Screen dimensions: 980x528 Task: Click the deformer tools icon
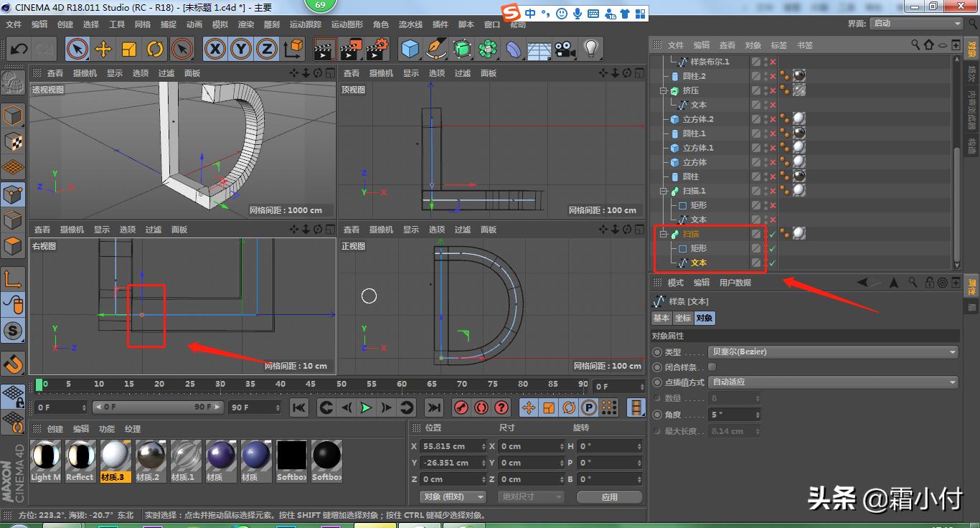(x=512, y=48)
